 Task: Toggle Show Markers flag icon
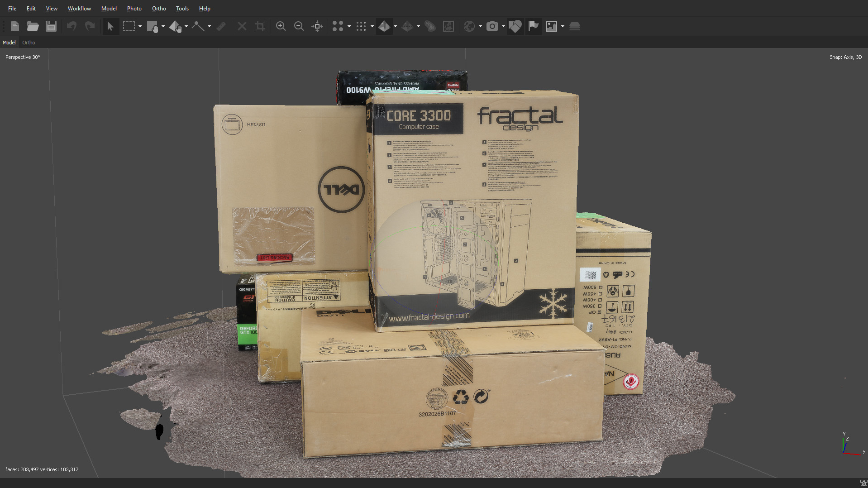[x=534, y=26]
